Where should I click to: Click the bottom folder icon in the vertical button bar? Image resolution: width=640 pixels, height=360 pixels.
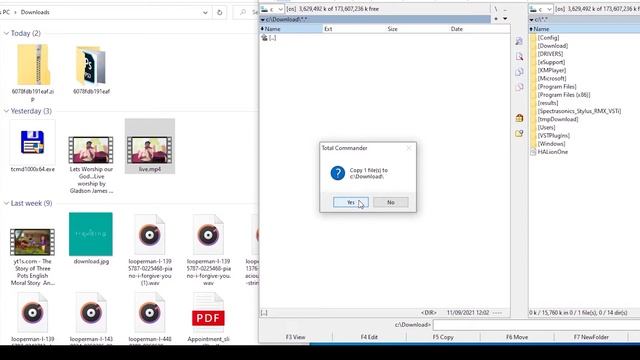pos(519,133)
